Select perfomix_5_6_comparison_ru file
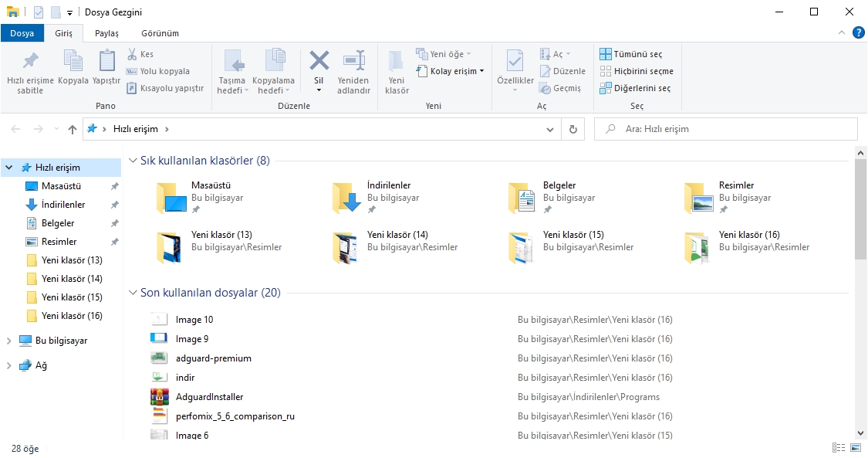The width and height of the screenshot is (868, 458). click(x=235, y=416)
